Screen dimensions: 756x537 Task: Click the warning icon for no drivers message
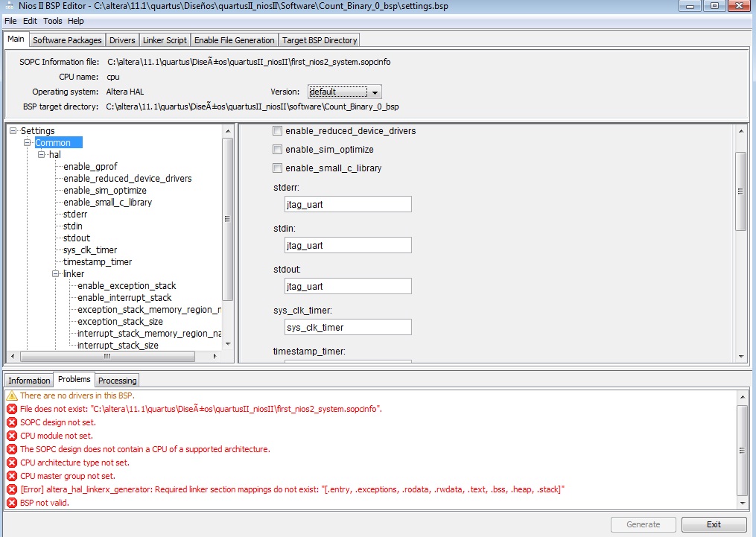tap(12, 396)
